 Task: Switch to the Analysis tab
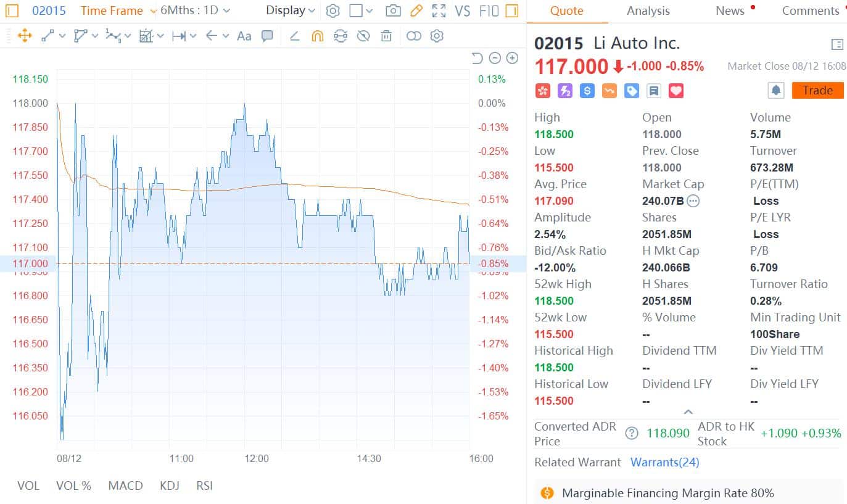coord(648,10)
